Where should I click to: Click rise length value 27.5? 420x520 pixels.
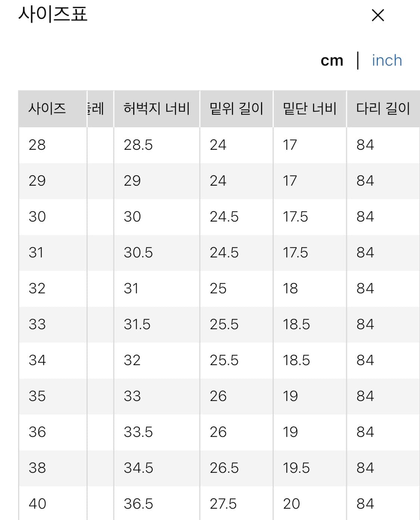tap(223, 504)
